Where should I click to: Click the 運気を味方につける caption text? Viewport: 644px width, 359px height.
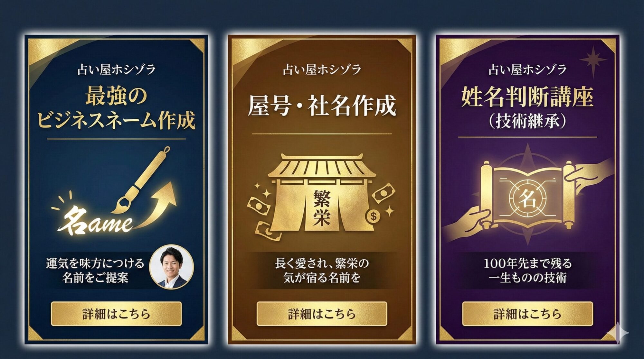coord(95,263)
